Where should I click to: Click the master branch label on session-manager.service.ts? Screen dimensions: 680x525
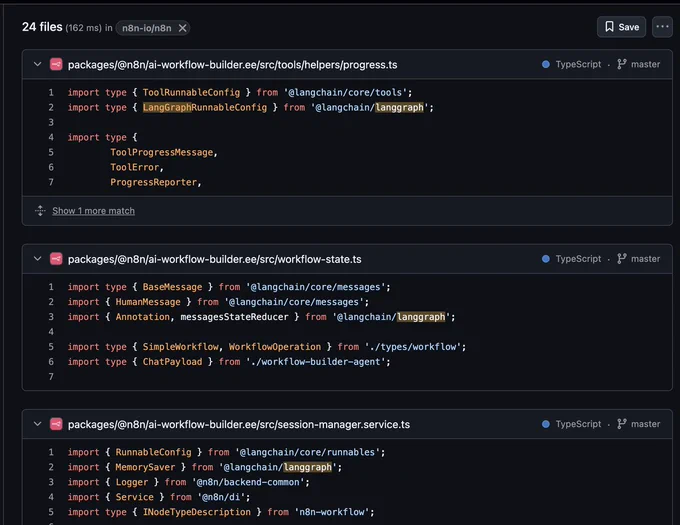point(645,424)
